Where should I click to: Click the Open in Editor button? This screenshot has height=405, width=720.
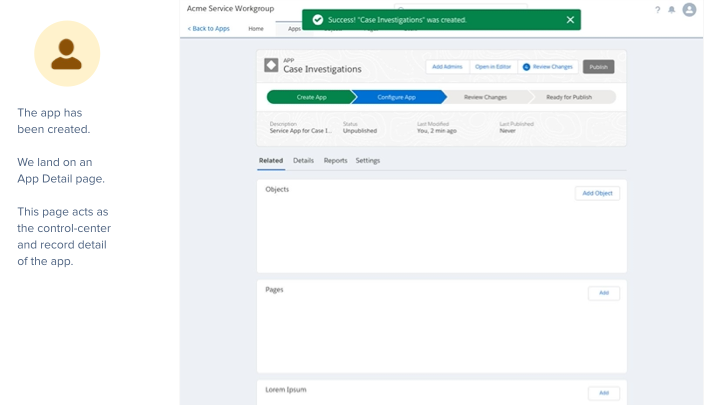[x=492, y=67]
